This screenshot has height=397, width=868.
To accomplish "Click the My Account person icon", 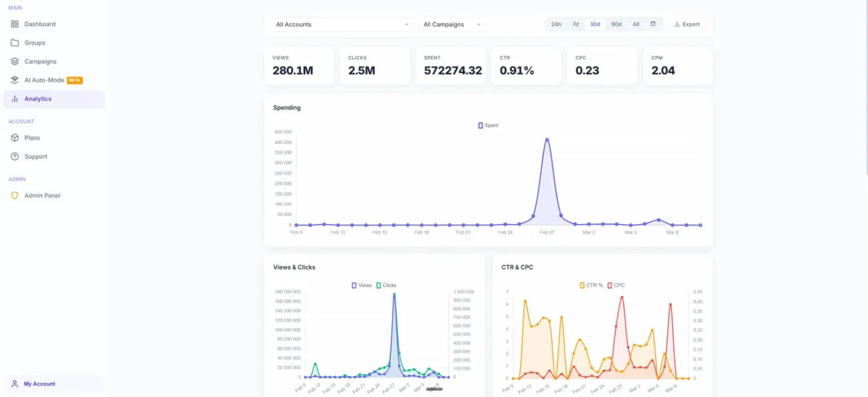I will [15, 384].
